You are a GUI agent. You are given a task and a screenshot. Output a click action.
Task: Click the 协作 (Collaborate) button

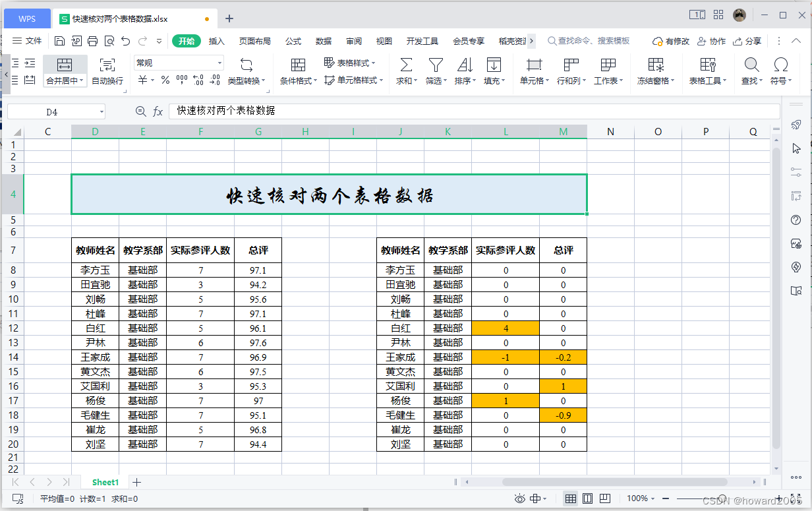point(711,41)
